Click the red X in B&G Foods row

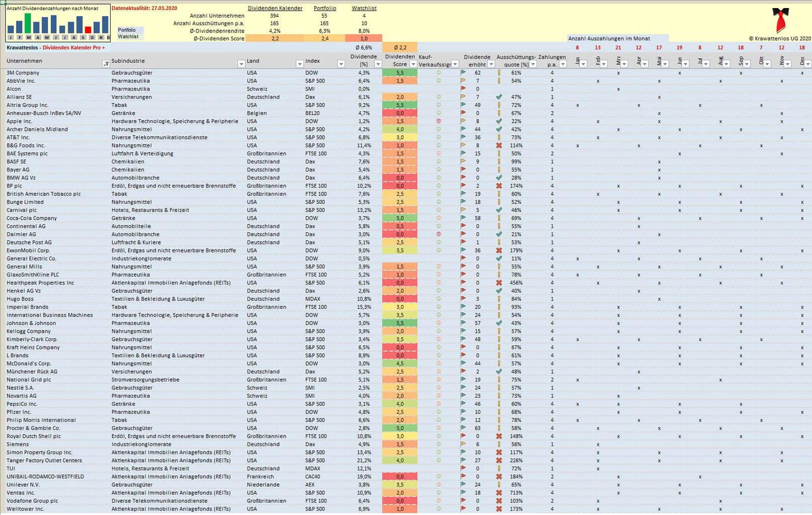(499, 145)
